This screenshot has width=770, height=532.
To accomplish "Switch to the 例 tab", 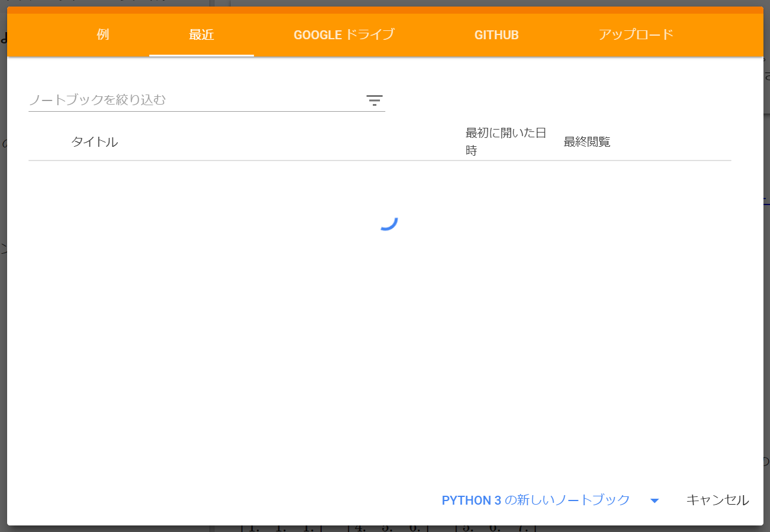I will click(103, 34).
